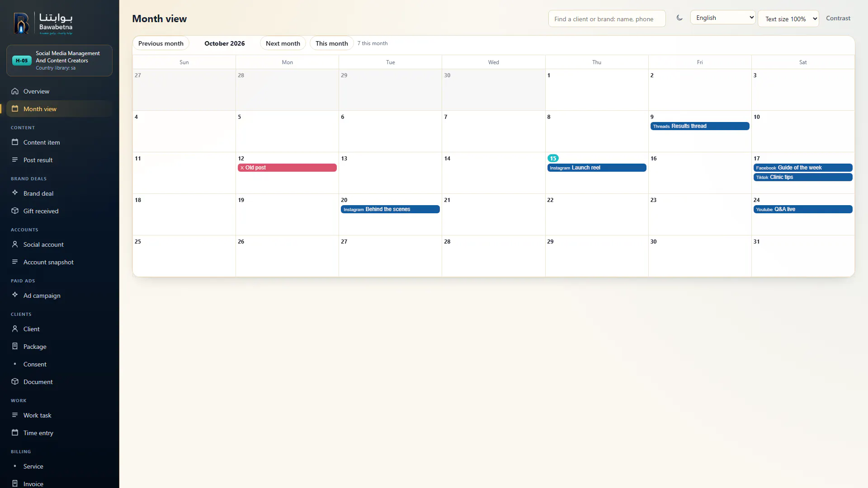Click the Work task list icon
This screenshot has height=488, width=868.
(15, 415)
